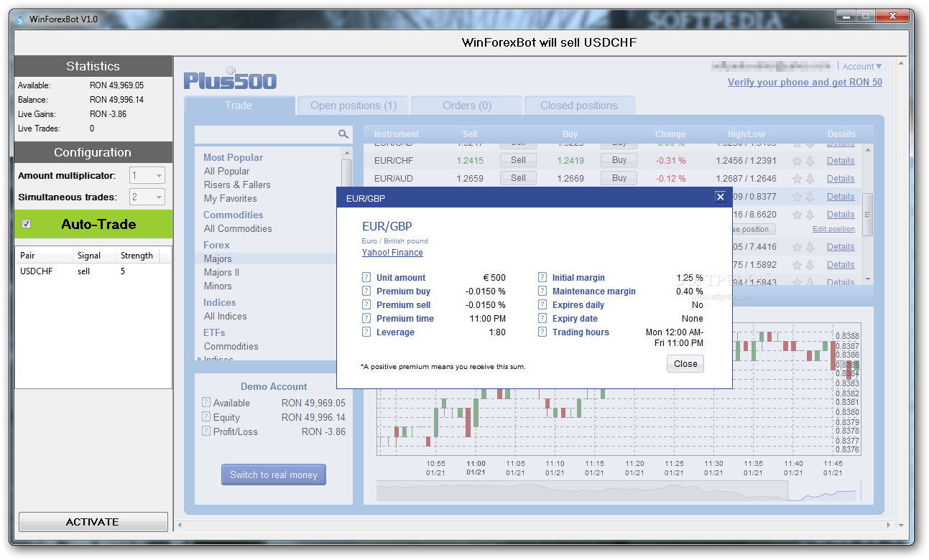The height and width of the screenshot is (560, 929).
Task: Expand the Account dropdown menu
Action: [862, 67]
